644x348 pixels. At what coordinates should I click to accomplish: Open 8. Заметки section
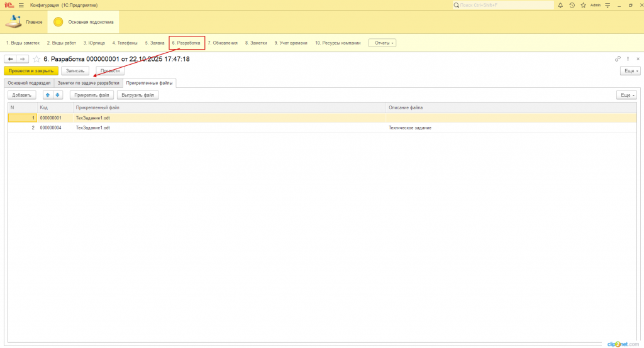tap(256, 43)
